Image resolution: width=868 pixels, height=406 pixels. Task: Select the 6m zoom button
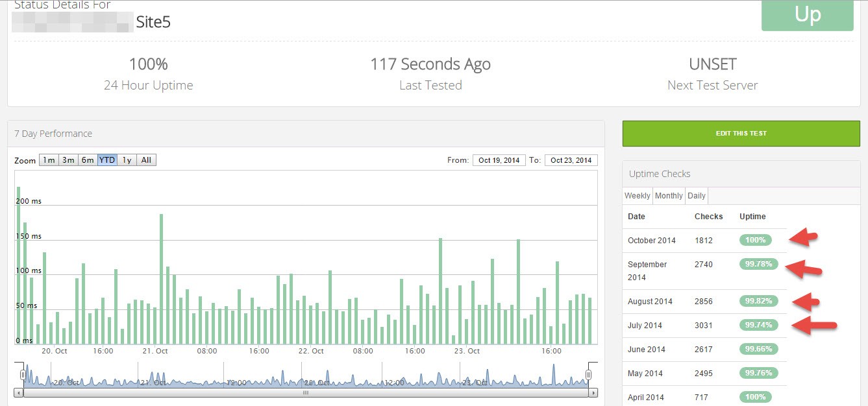tap(88, 160)
